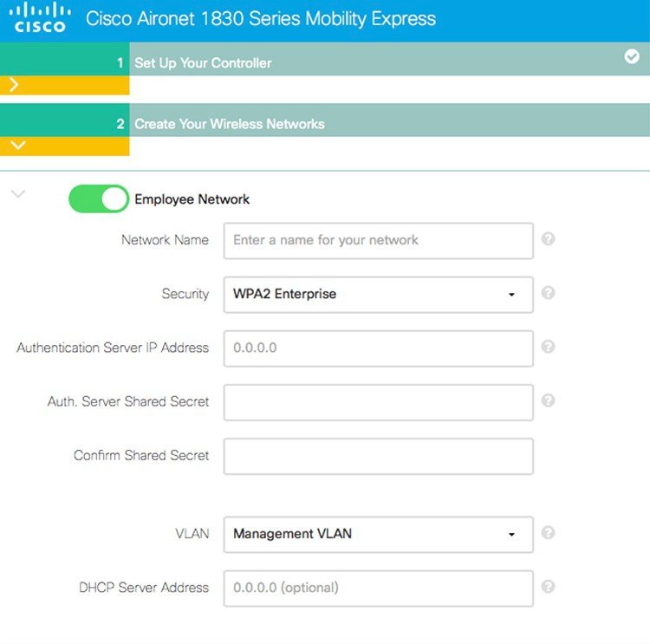The width and height of the screenshot is (650, 644).
Task: Toggle the Employee Network switch off
Action: point(99,199)
